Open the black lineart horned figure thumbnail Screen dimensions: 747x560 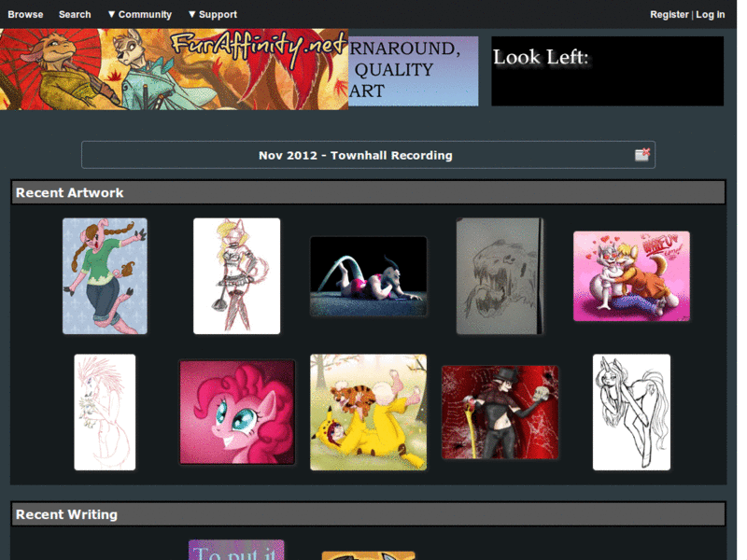coord(632,412)
